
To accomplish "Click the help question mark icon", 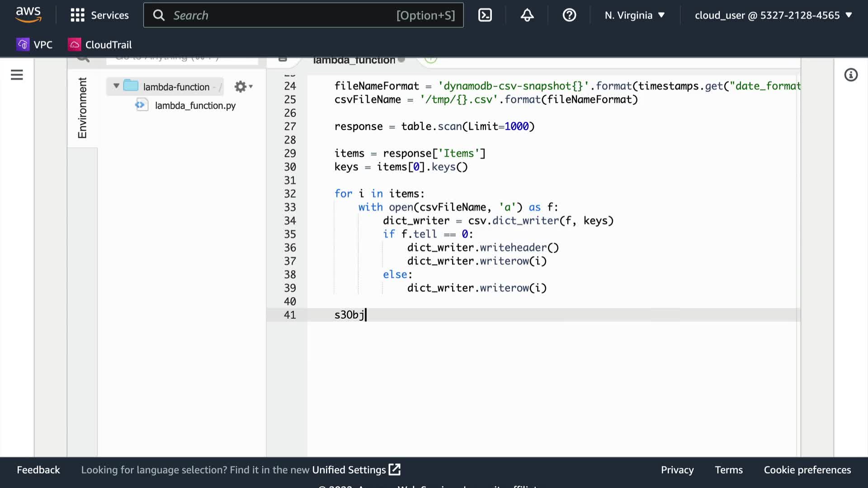I will 569,15.
